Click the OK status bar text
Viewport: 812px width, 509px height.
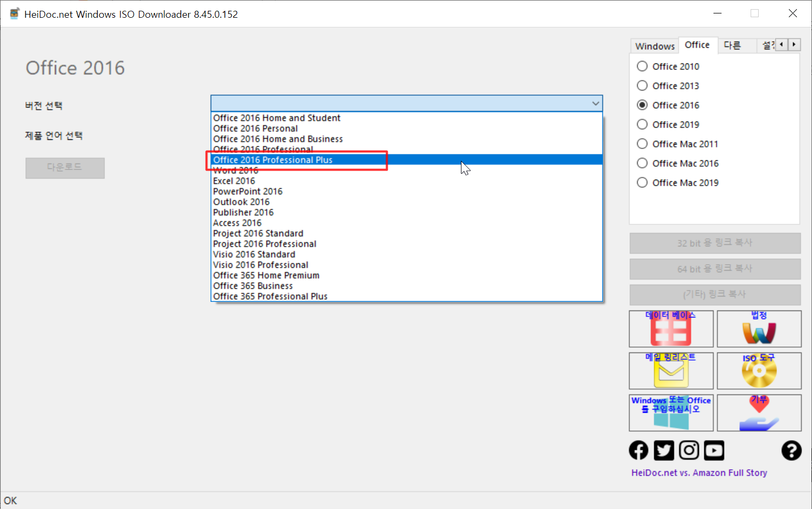(x=10, y=501)
